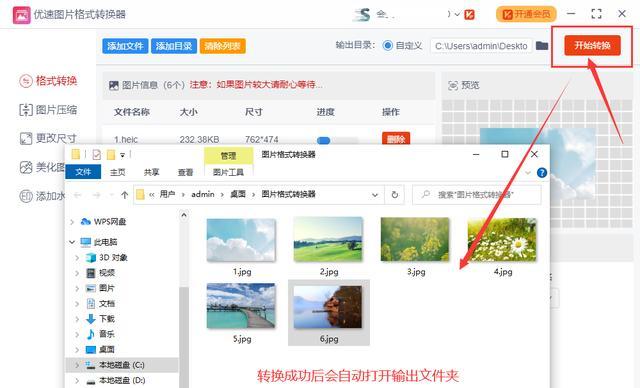Click the 添加目录 add directory button
The width and height of the screenshot is (640, 388).
174,46
